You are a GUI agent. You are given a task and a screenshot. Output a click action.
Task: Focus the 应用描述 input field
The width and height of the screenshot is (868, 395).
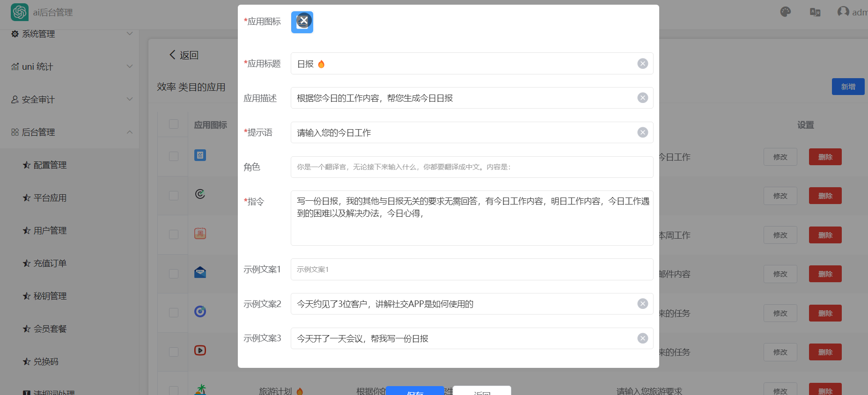[x=472, y=98]
